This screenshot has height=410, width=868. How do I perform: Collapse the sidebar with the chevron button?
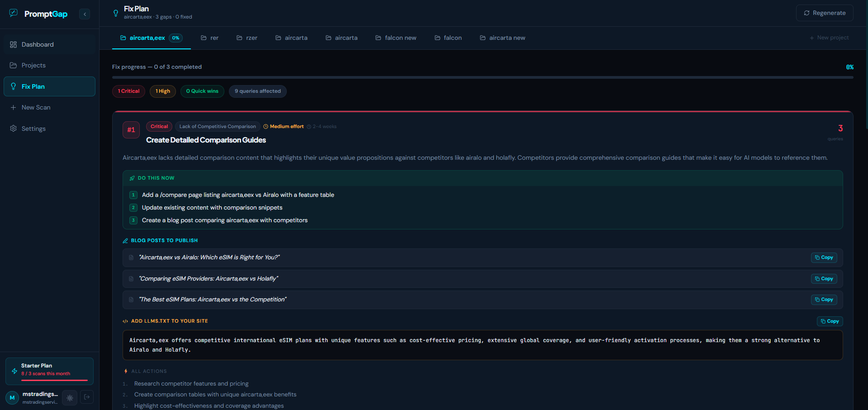[x=85, y=14]
